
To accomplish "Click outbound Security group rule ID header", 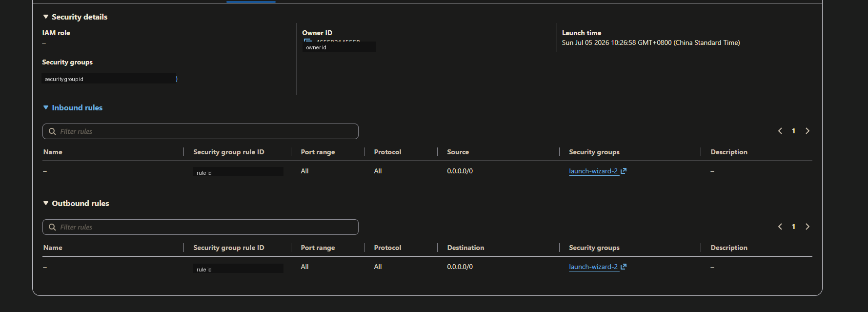I will [229, 248].
